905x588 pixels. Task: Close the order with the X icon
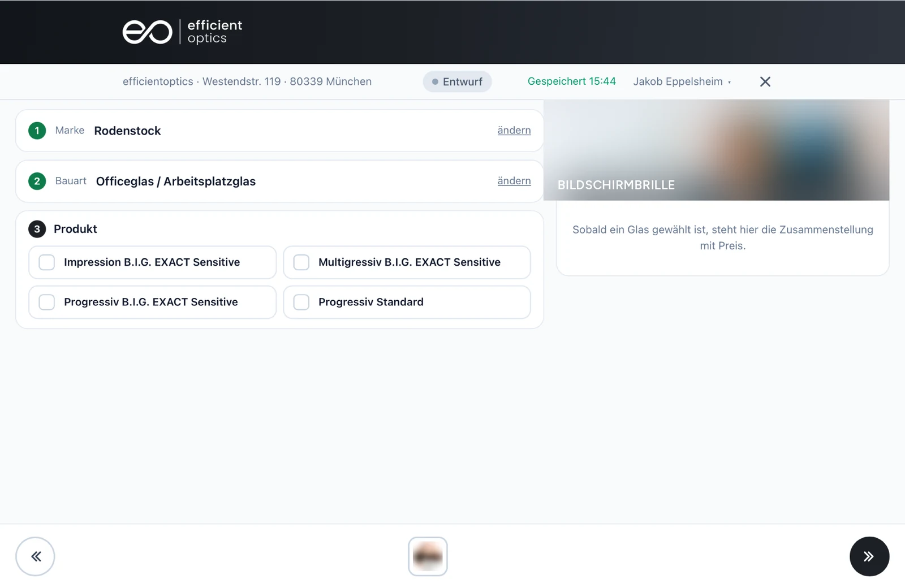765,81
